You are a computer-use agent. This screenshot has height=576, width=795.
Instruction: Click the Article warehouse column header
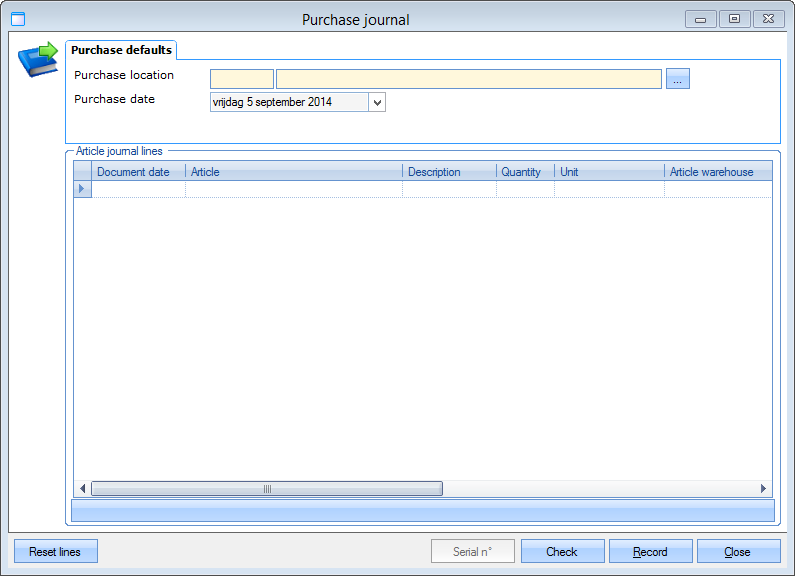pyautogui.click(x=716, y=172)
